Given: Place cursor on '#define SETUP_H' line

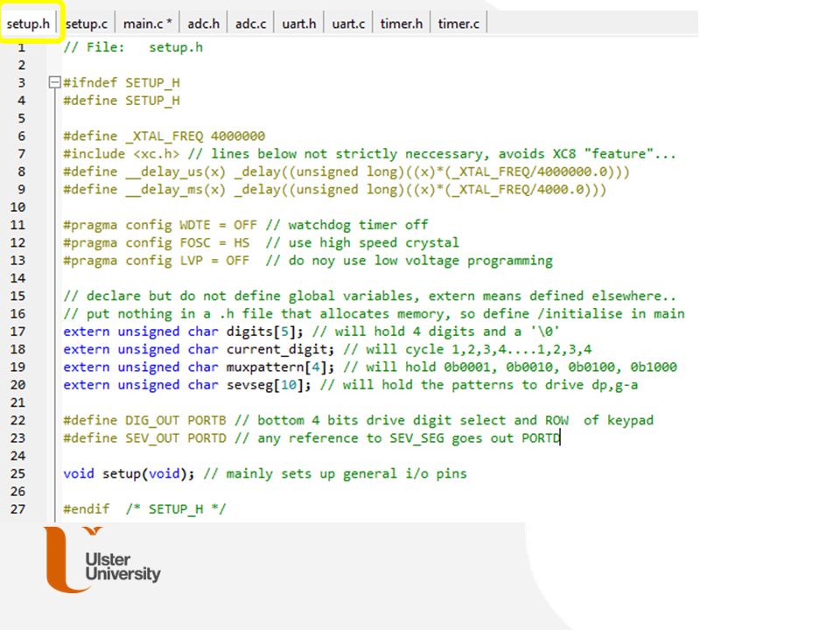Looking at the screenshot, I should 122,101.
